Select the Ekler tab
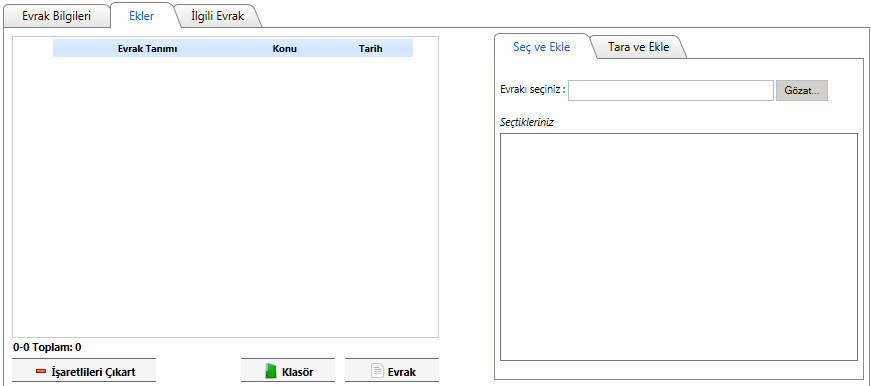871x386 pixels. point(141,16)
